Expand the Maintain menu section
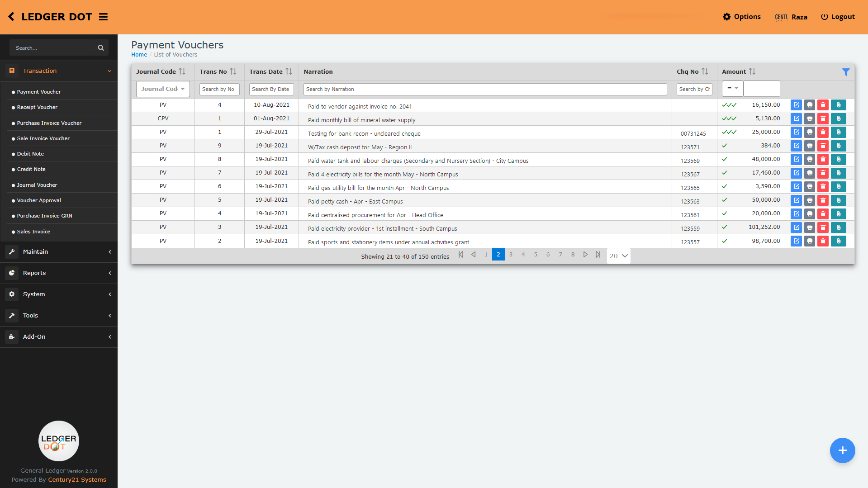The image size is (868, 488). click(59, 252)
